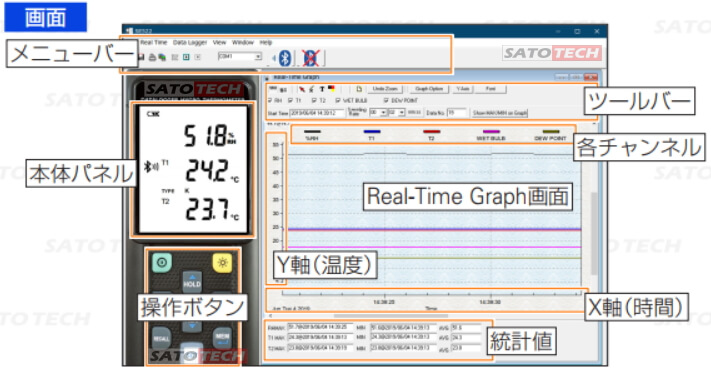The width and height of the screenshot is (711, 371).
Task: Toggle the DEW POINT checkbox
Action: point(386,100)
